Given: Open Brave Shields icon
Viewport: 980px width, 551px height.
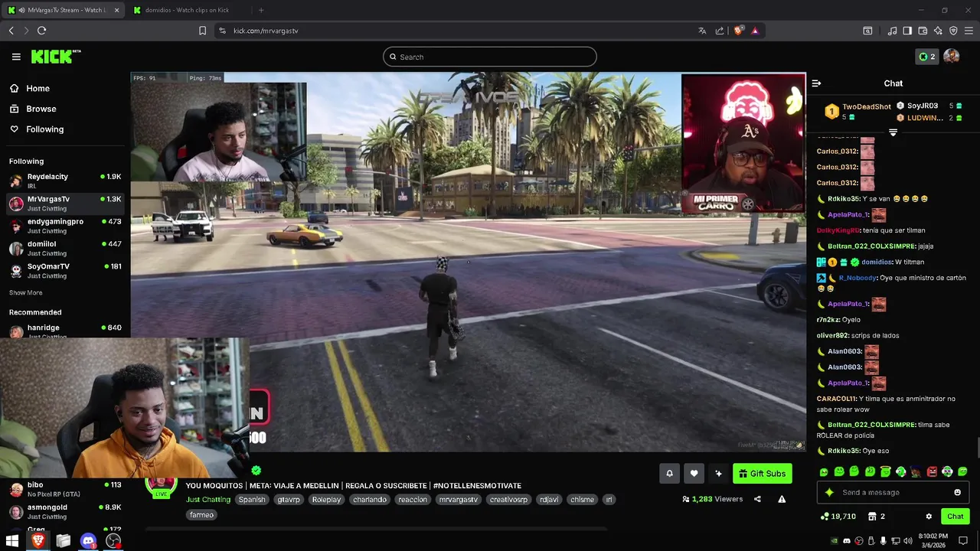Looking at the screenshot, I should 738,31.
